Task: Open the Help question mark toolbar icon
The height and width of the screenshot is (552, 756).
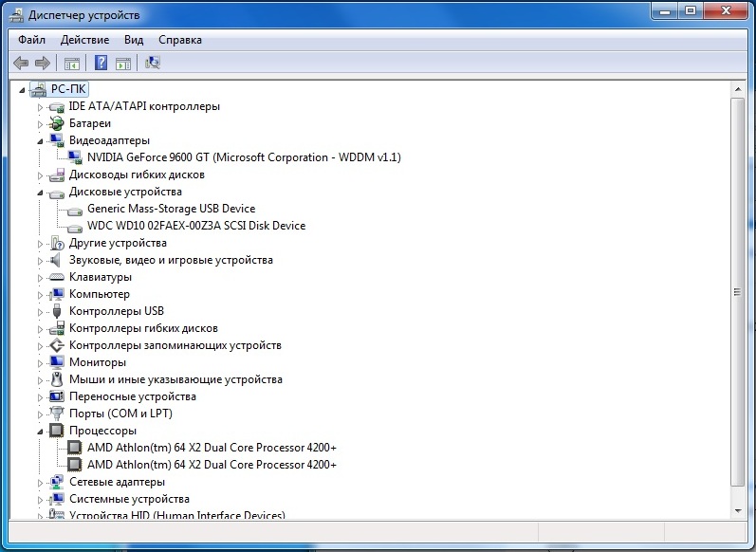Action: (x=101, y=63)
